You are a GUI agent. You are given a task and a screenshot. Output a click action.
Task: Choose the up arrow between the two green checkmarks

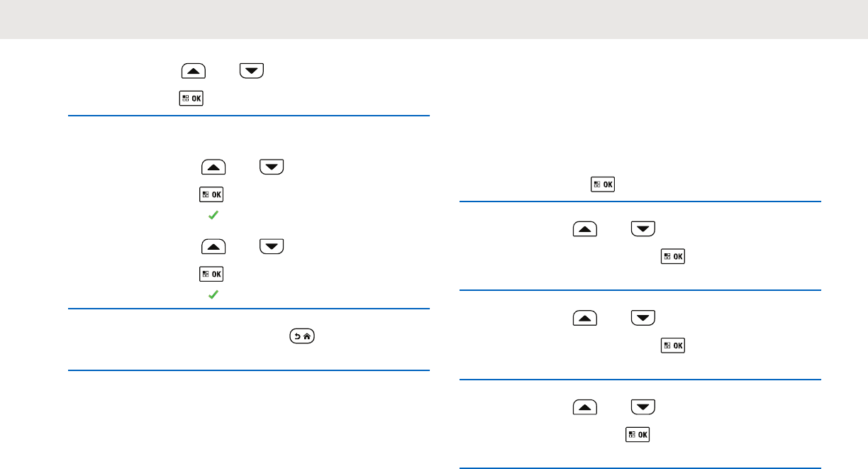point(213,247)
